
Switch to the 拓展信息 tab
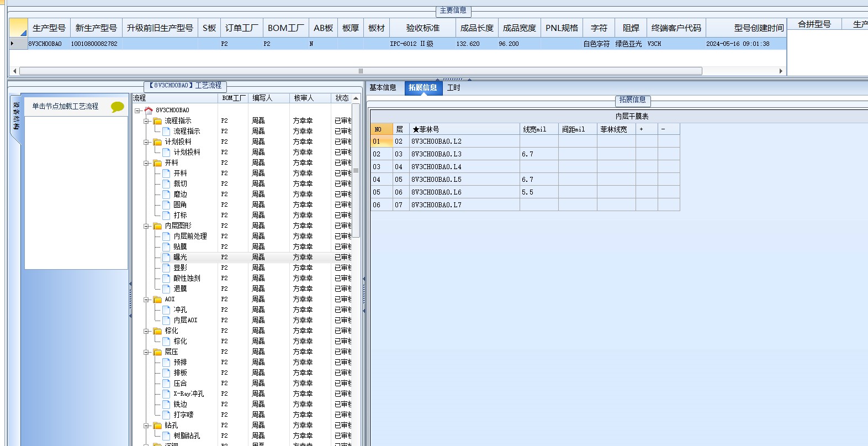point(423,88)
